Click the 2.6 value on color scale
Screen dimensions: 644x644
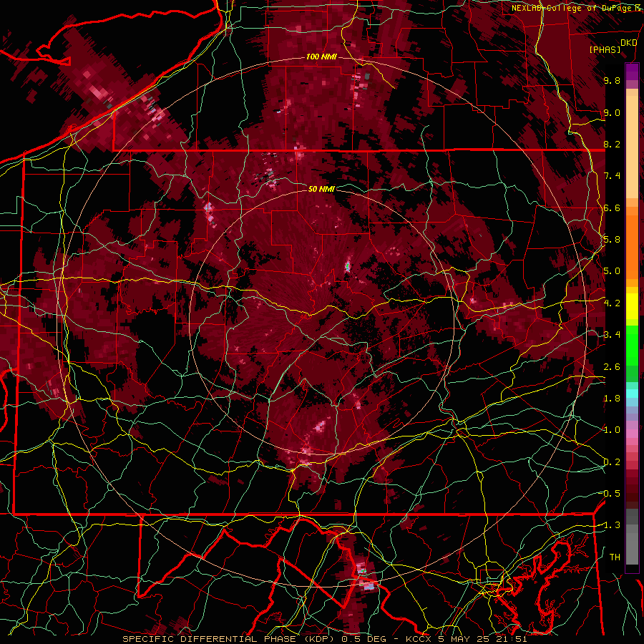tap(612, 367)
